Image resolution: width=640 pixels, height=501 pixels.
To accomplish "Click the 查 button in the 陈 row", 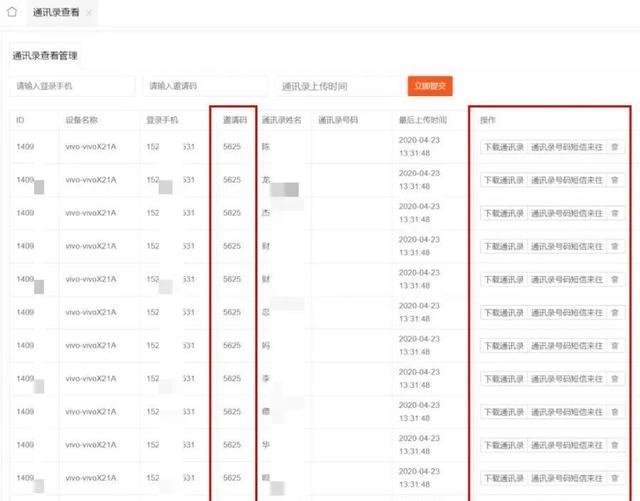I will pos(615,147).
